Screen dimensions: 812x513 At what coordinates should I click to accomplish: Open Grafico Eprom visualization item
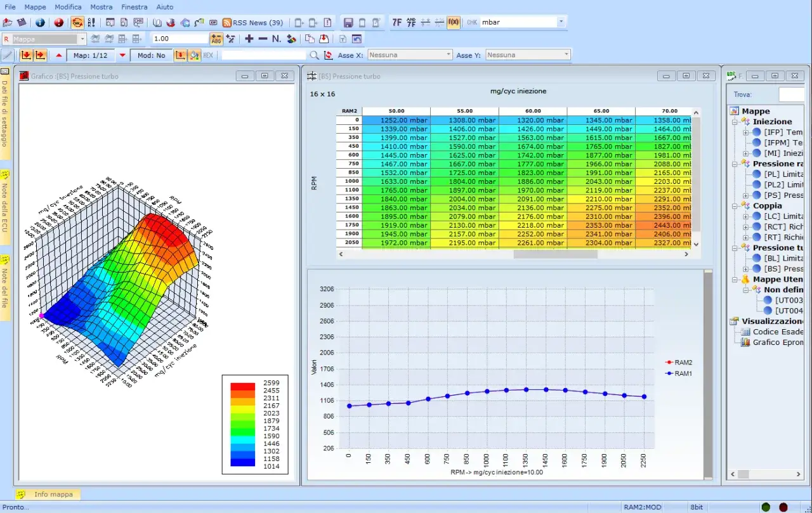(778, 342)
